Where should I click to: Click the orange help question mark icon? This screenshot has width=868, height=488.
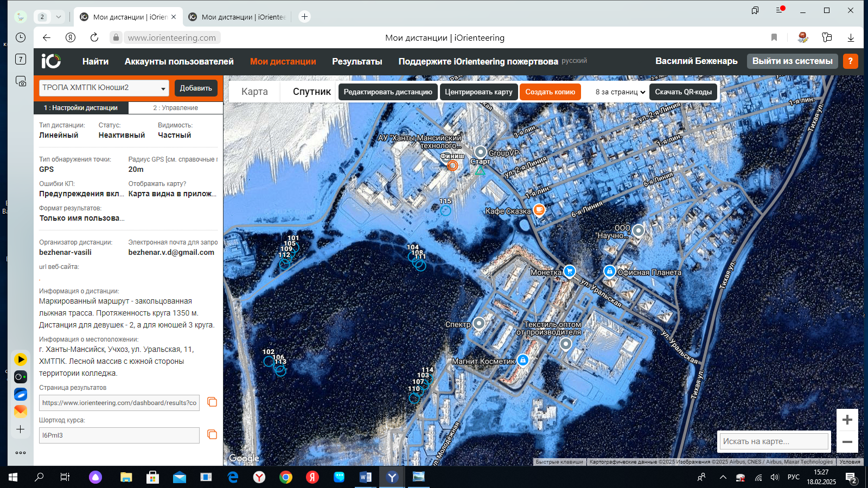coord(850,61)
